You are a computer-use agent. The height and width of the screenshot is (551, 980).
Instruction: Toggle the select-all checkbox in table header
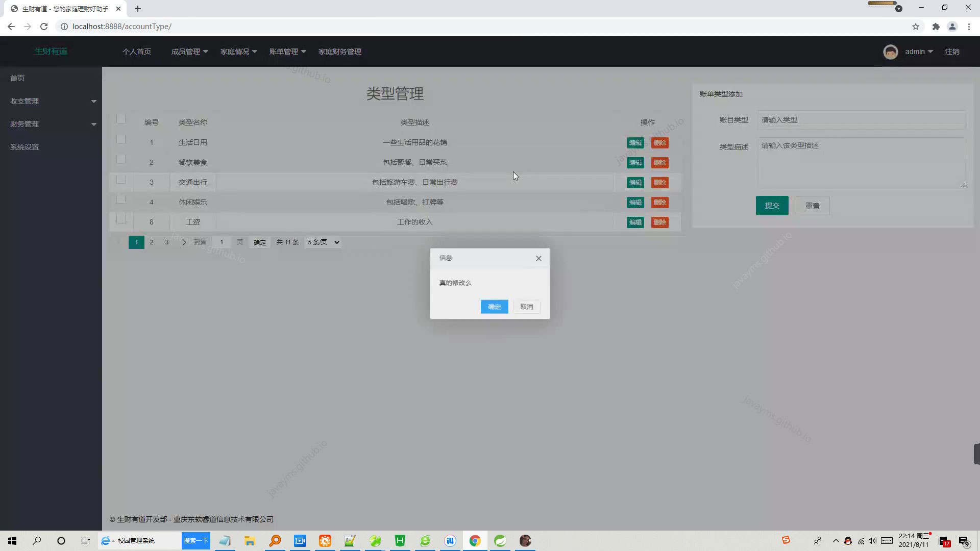tap(121, 119)
